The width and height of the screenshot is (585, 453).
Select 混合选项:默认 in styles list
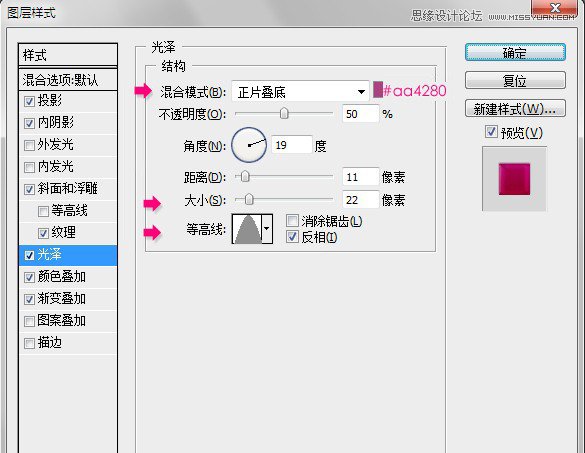click(68, 80)
